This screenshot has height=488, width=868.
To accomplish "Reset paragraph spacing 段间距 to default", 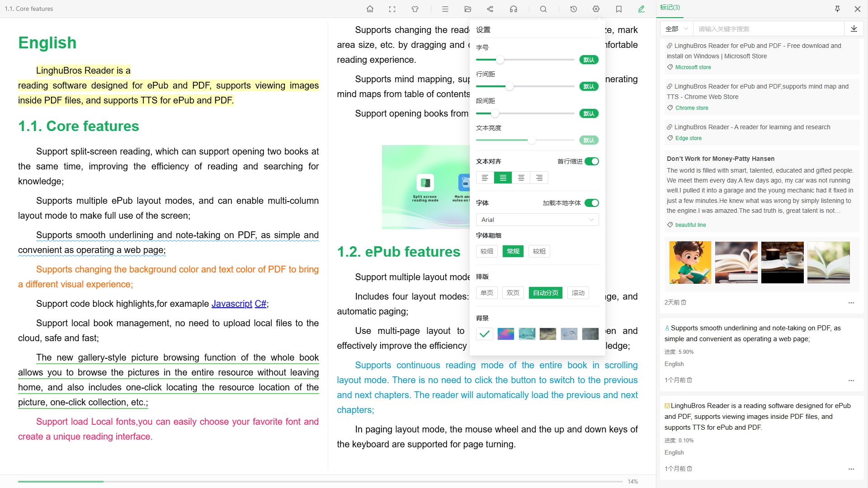I will (589, 113).
